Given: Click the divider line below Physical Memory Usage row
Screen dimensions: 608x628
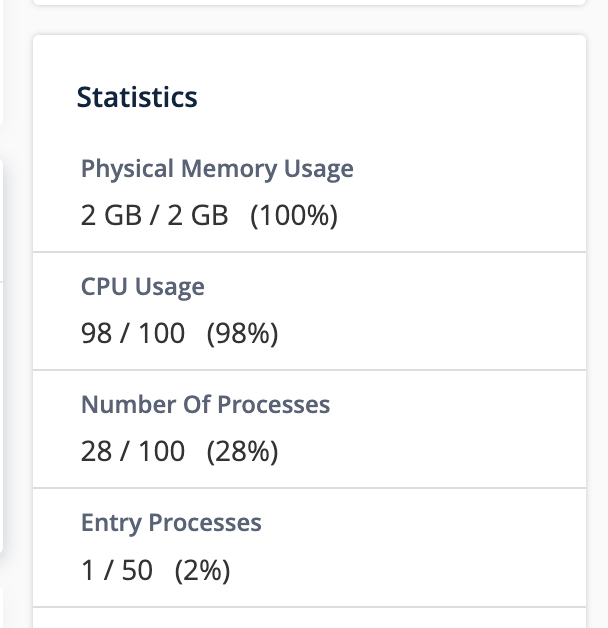Looking at the screenshot, I should tap(309, 252).
